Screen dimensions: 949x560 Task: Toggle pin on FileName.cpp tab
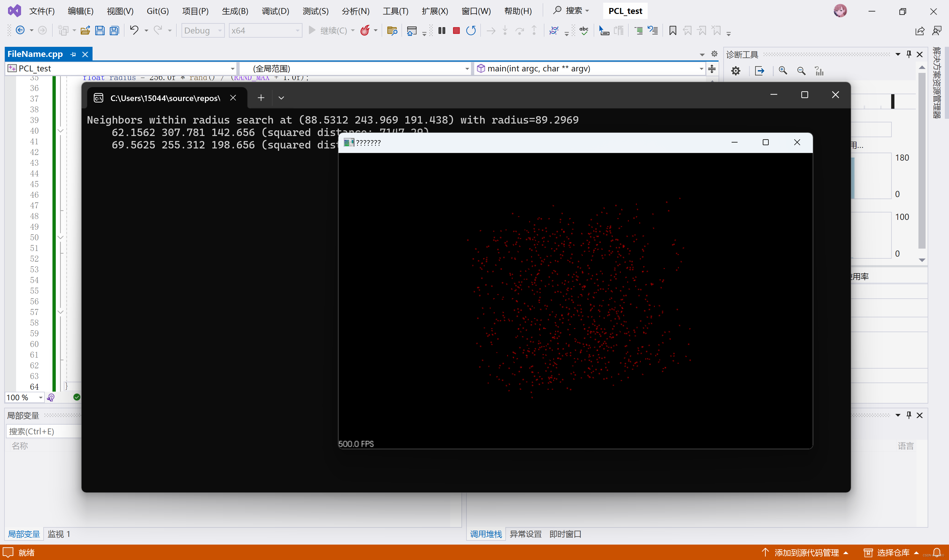tap(73, 54)
